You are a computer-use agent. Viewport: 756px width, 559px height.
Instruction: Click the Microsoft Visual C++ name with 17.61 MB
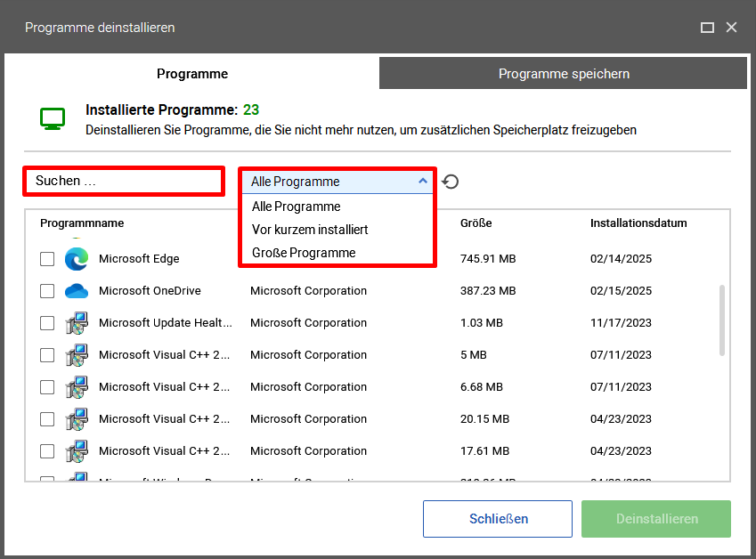(164, 451)
